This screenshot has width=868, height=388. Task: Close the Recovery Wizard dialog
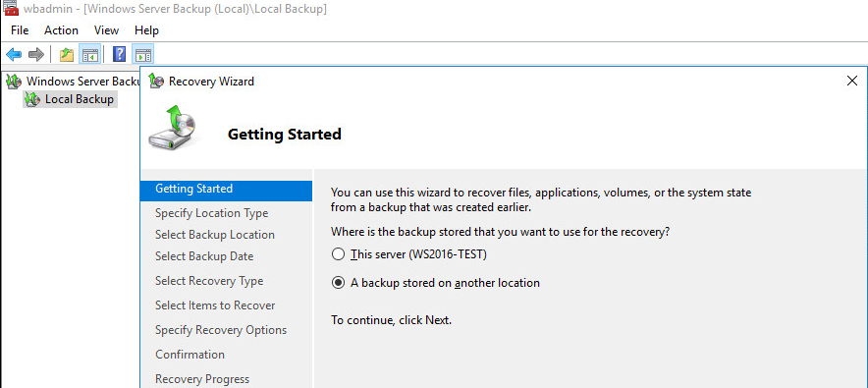(852, 81)
